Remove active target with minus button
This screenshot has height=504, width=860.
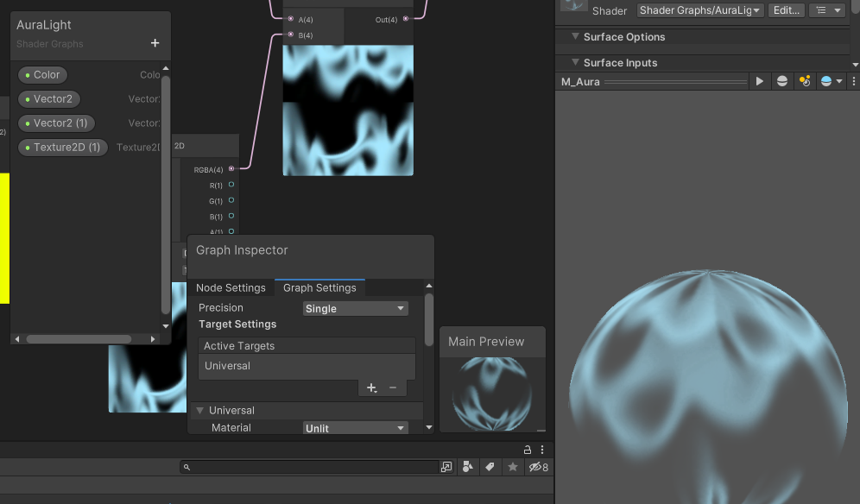(393, 388)
